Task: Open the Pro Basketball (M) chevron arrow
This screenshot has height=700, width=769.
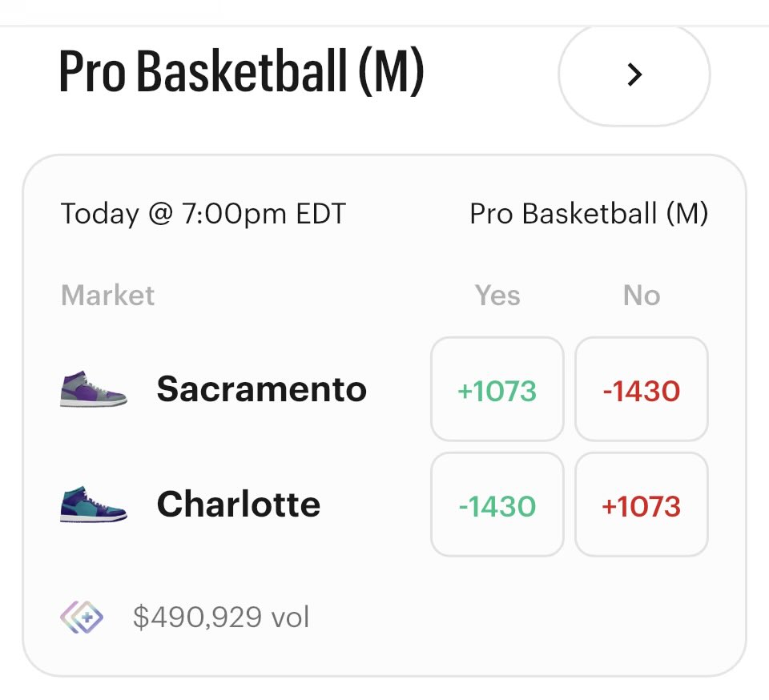Action: pos(634,75)
